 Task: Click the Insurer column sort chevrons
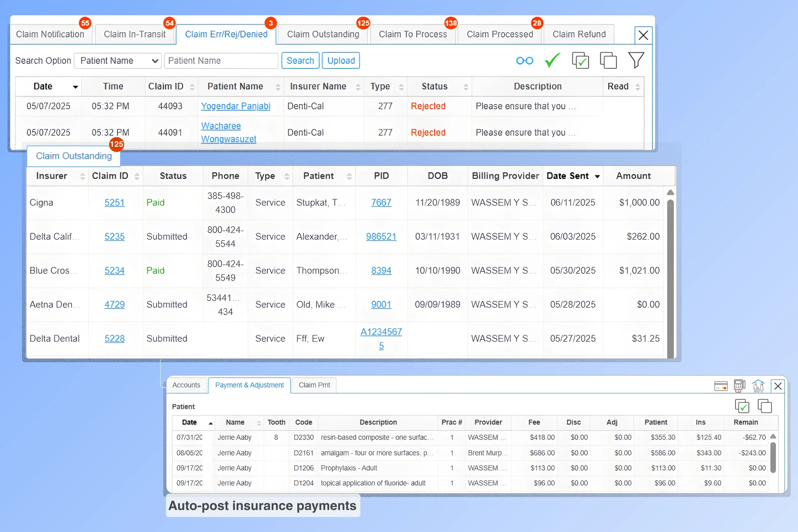click(x=82, y=176)
